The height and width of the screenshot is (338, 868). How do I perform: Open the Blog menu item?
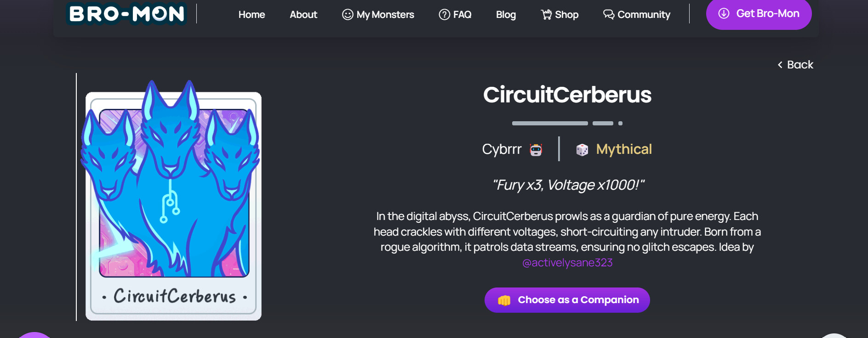click(506, 15)
